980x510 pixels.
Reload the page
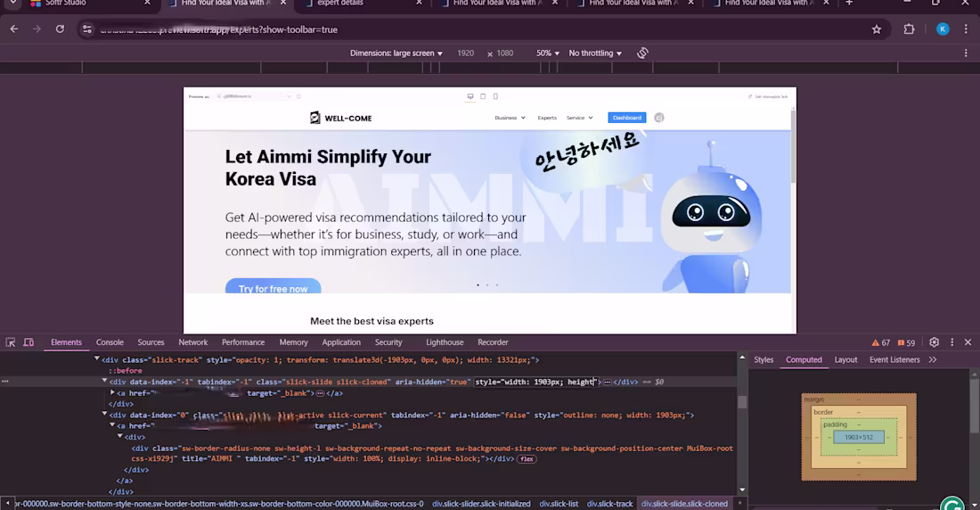[x=60, y=29]
